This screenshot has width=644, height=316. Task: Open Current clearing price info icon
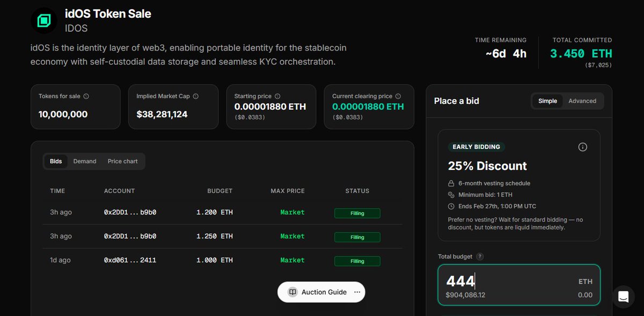tap(398, 96)
